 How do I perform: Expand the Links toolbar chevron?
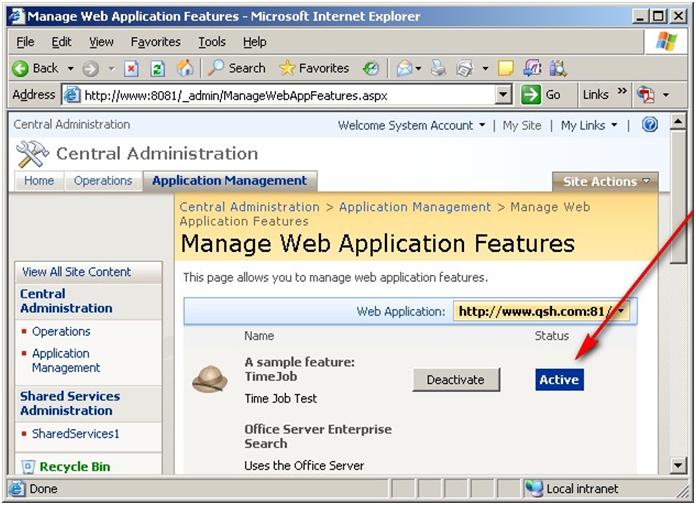tap(622, 91)
